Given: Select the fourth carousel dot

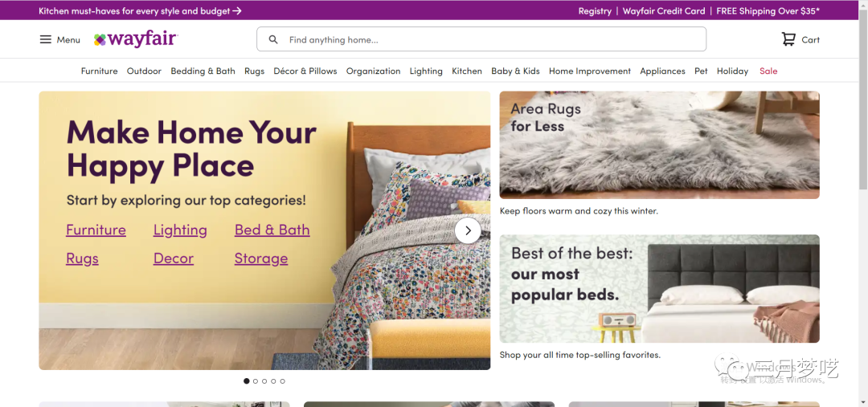Looking at the screenshot, I should (x=273, y=381).
